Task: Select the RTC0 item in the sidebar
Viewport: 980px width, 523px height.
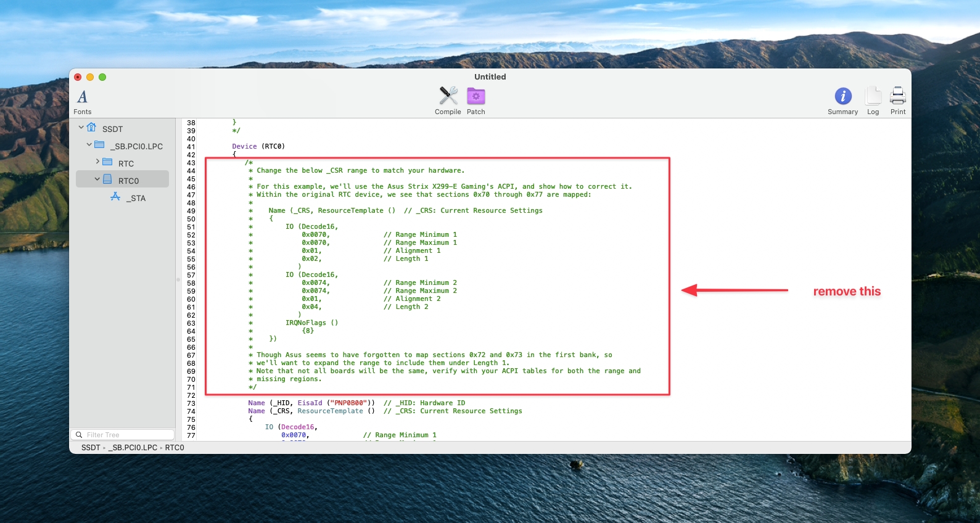Action: (x=128, y=181)
